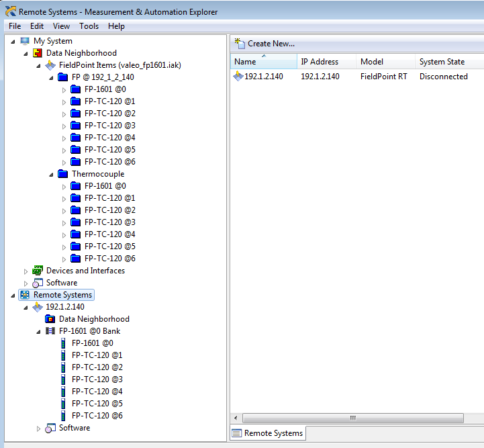Expand FP-TC-120 @4 under Thermocouple
484x448 pixels.
pos(64,235)
